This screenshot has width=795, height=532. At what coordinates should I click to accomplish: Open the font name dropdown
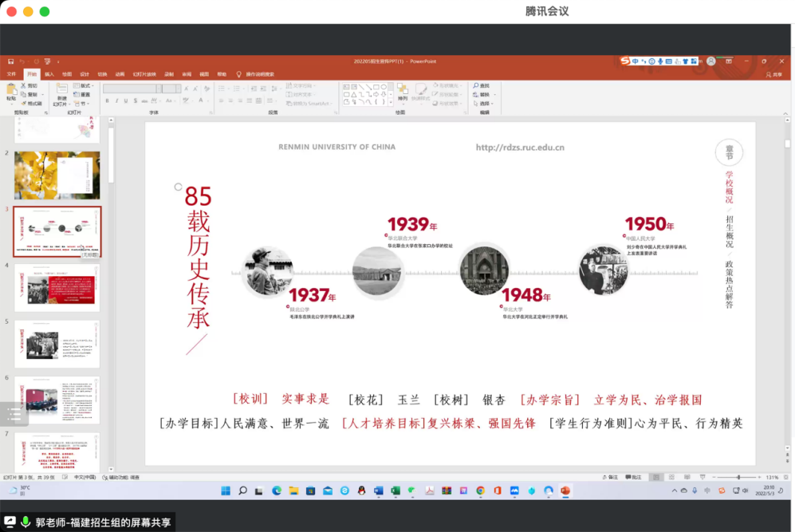point(159,89)
